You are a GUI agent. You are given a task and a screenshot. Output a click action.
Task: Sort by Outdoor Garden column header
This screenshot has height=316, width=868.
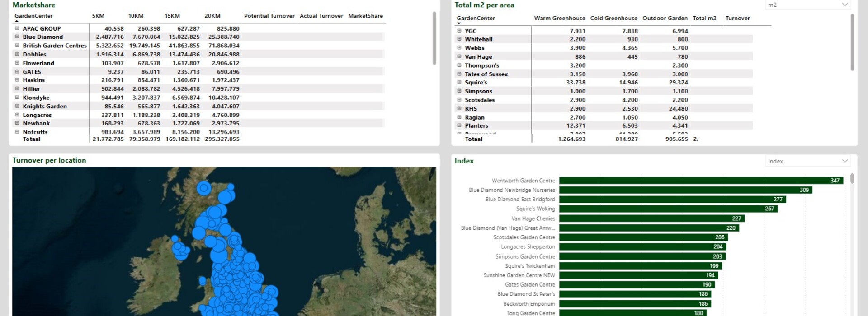click(665, 18)
